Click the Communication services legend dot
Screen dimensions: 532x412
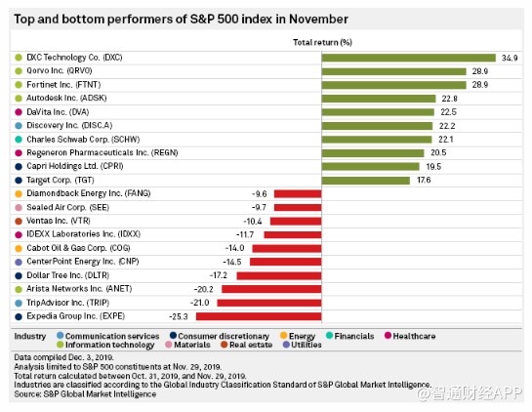pos(61,335)
